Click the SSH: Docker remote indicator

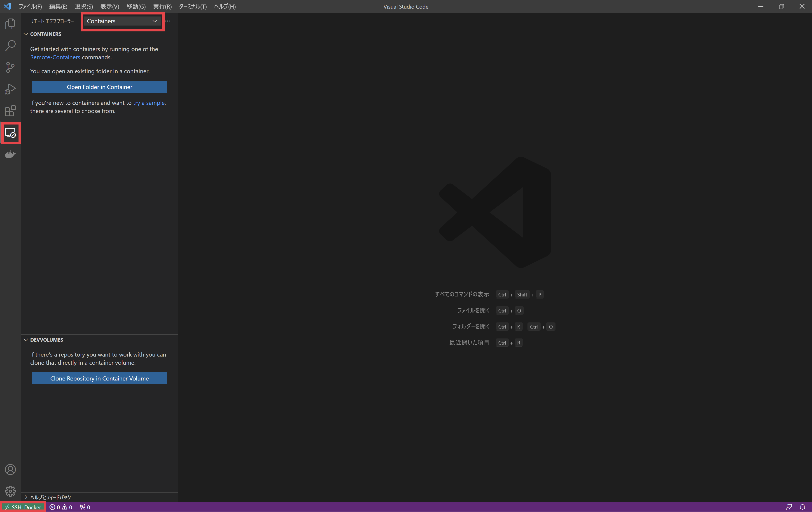(23, 507)
